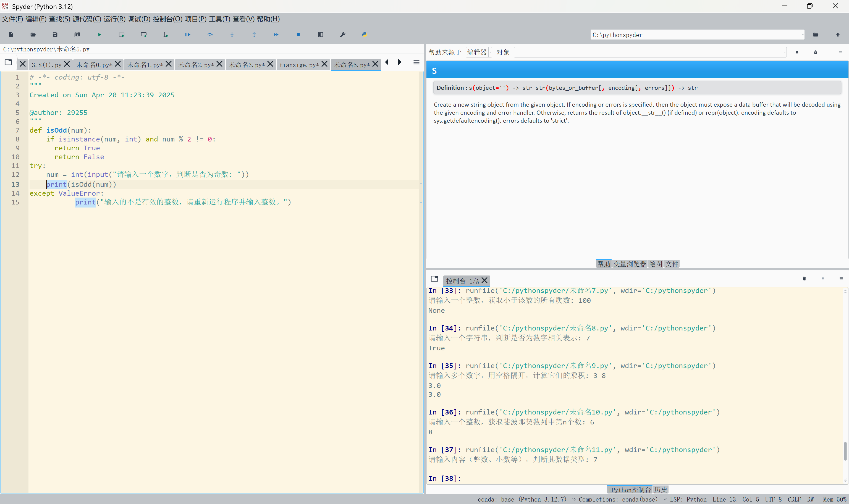Click the 对象 object input field
Image resolution: width=849 pixels, height=504 pixels.
coord(649,52)
